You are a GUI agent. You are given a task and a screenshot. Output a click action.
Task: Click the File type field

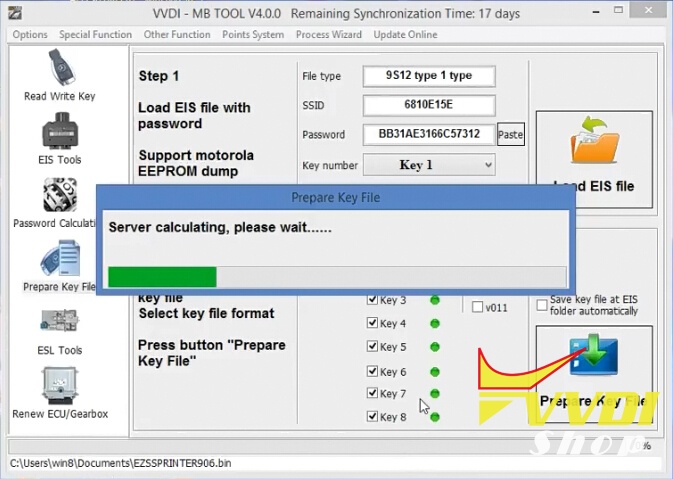coord(429,76)
